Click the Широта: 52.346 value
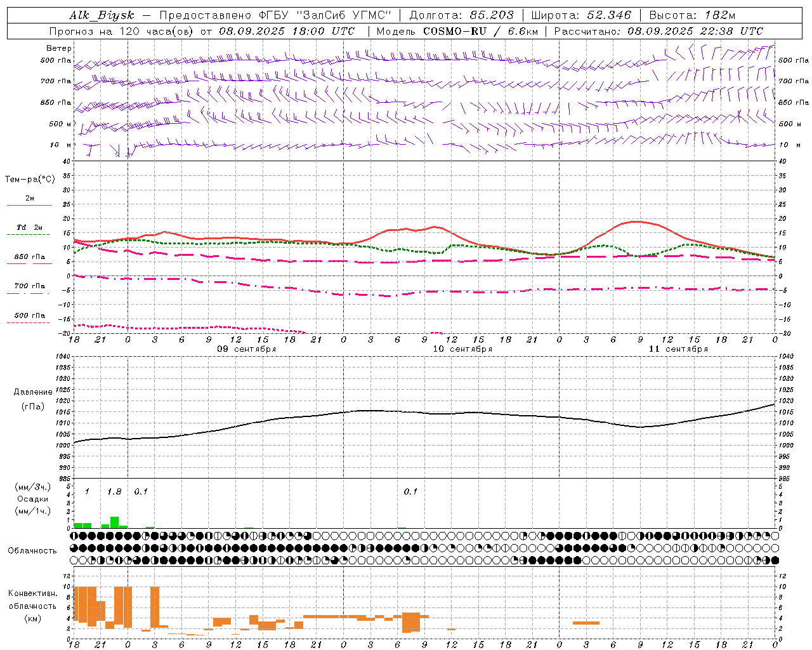 coord(581,15)
